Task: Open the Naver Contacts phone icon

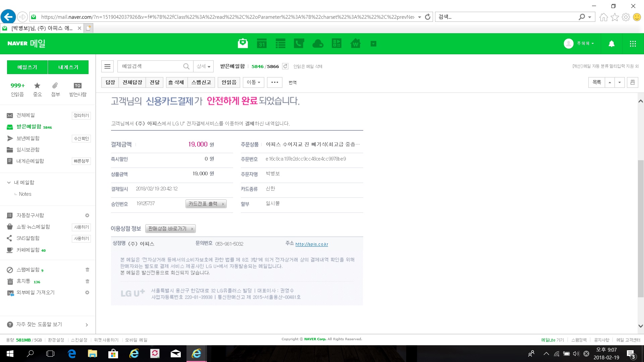Action: (x=299, y=44)
